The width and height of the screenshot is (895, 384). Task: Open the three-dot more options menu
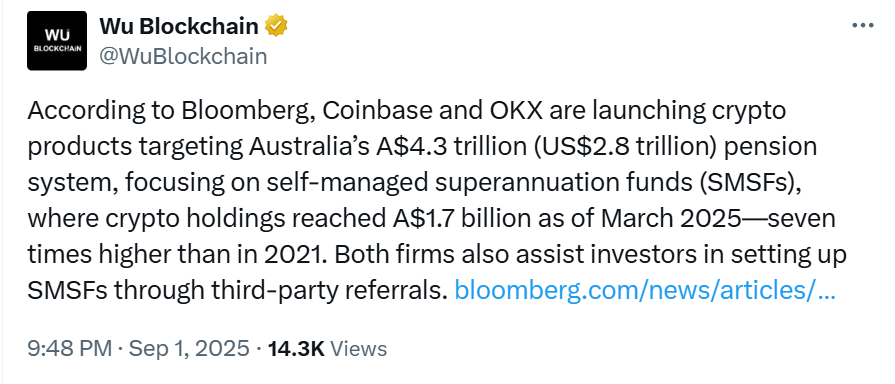point(862,26)
